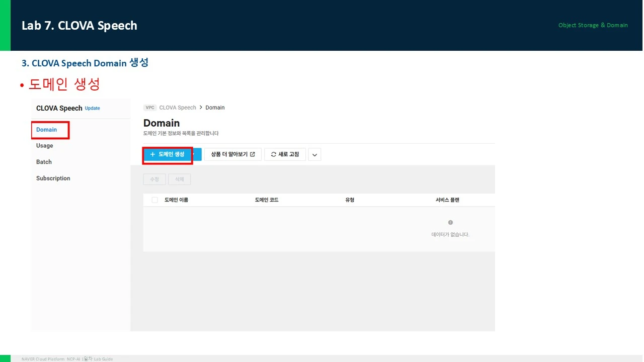Open the split arrow beside 도메인 생성
The height and width of the screenshot is (362, 644).
pos(197,154)
